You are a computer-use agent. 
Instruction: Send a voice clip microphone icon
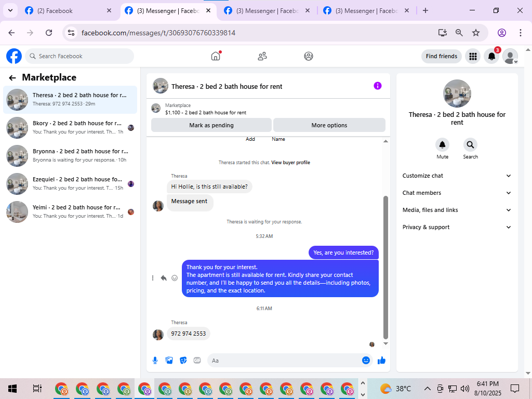click(155, 361)
